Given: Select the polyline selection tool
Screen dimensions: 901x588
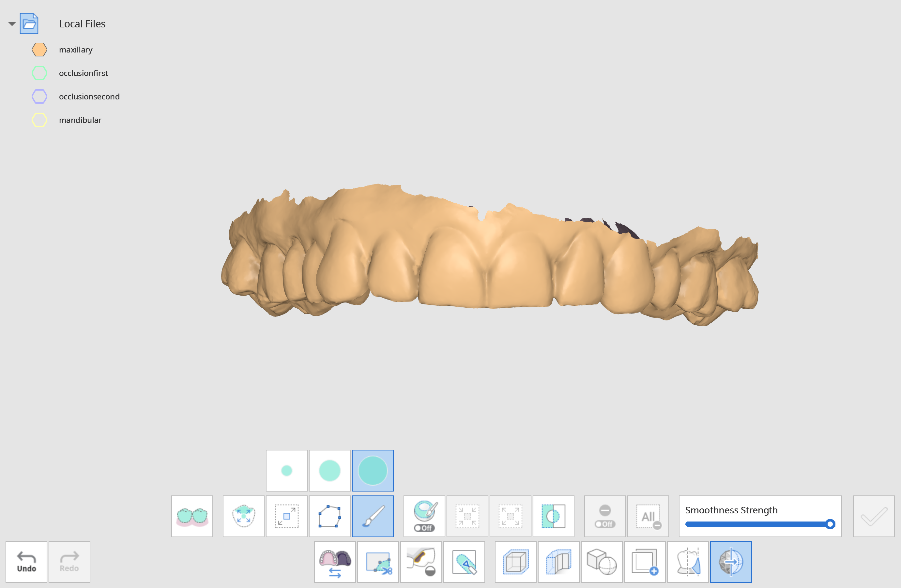Looking at the screenshot, I should tap(330, 516).
